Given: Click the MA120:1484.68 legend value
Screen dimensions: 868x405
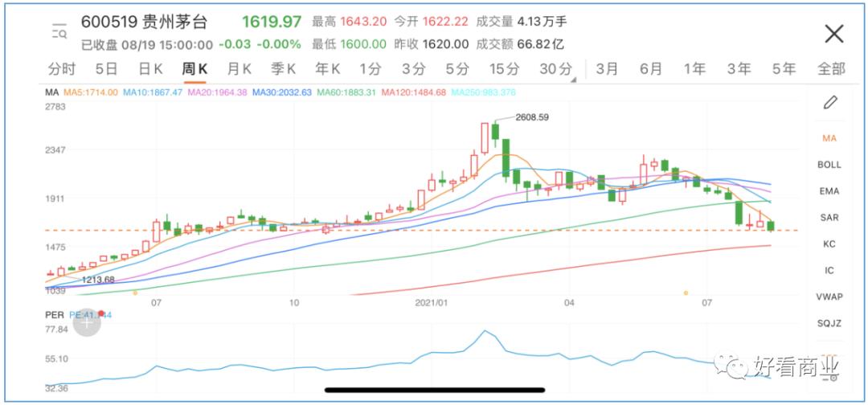Looking at the screenshot, I should coord(414,92).
